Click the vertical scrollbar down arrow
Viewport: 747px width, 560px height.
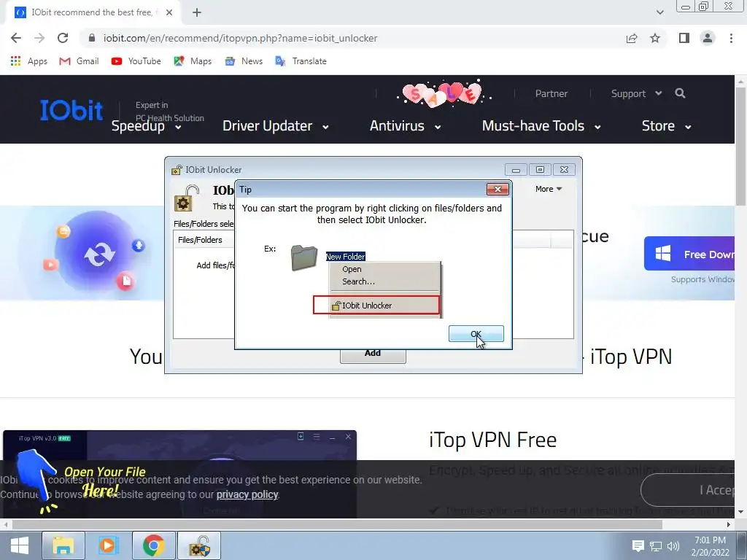(x=741, y=512)
